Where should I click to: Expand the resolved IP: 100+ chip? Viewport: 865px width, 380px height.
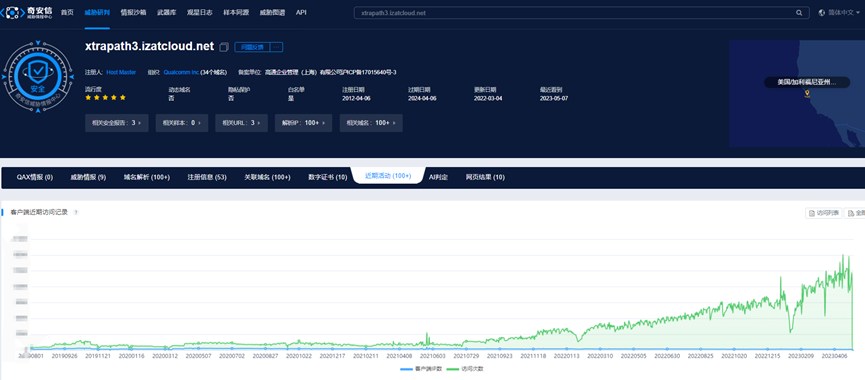pos(303,123)
